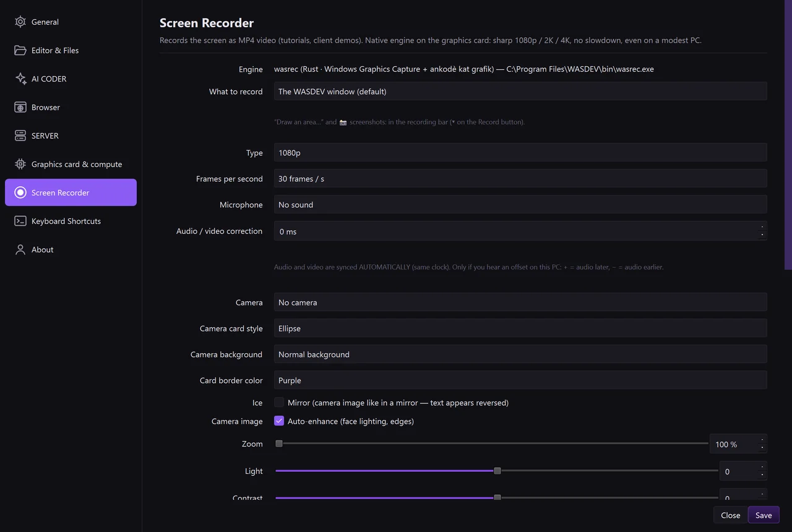Click the Screen Recorder heading
792x532 pixels.
pos(207,23)
